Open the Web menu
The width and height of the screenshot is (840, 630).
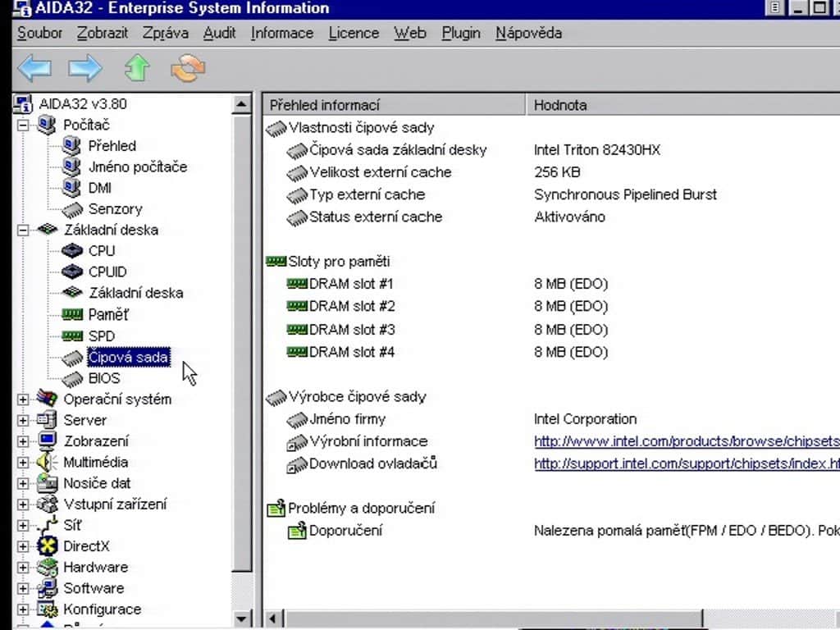pyautogui.click(x=410, y=33)
